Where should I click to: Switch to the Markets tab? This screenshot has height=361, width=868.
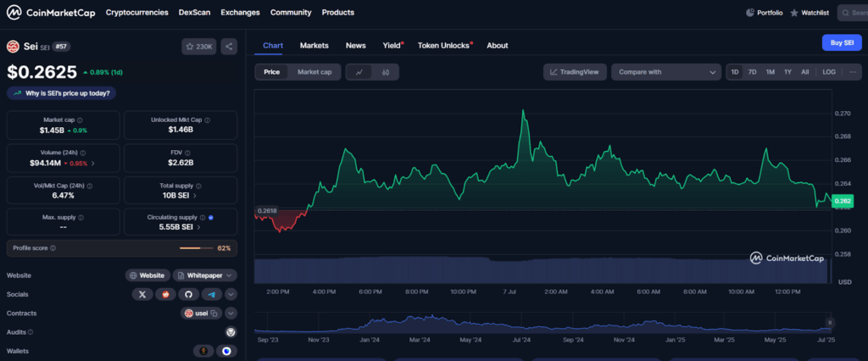tap(314, 46)
